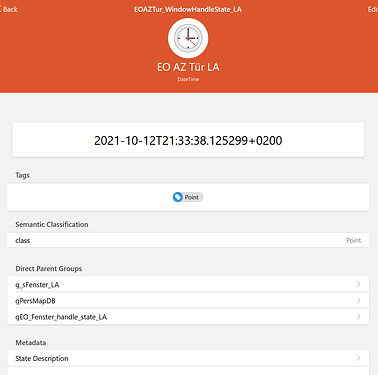Click the DateTime type label
The image size is (378, 375).
pyautogui.click(x=188, y=79)
